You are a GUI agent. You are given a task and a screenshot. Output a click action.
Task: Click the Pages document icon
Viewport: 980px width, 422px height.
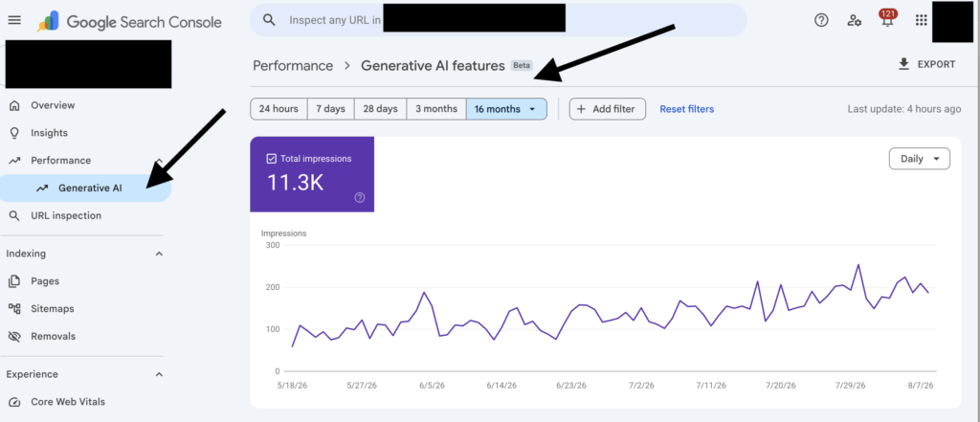click(x=14, y=281)
